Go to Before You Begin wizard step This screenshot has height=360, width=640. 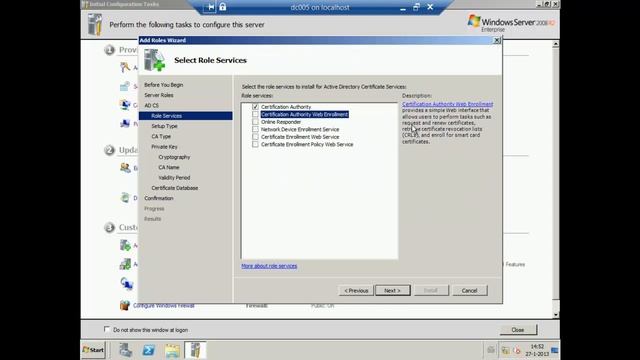[163, 85]
